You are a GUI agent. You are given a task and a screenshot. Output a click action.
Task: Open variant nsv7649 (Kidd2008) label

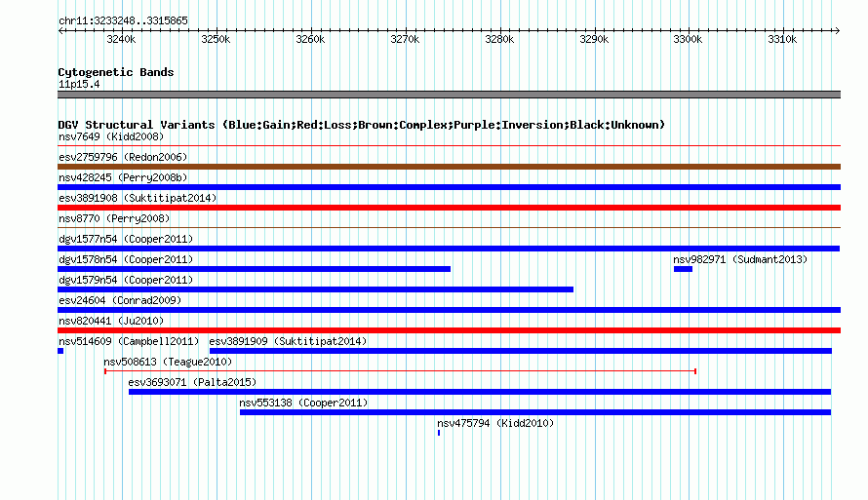[111, 136]
